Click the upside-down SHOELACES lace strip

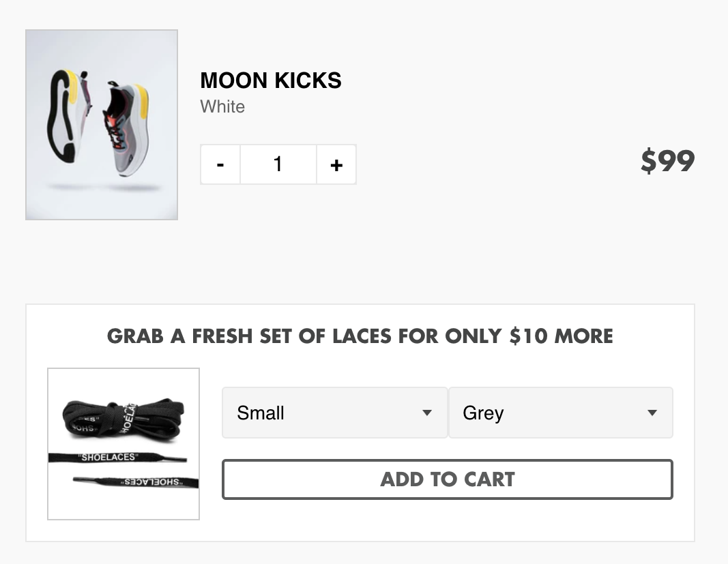point(136,482)
